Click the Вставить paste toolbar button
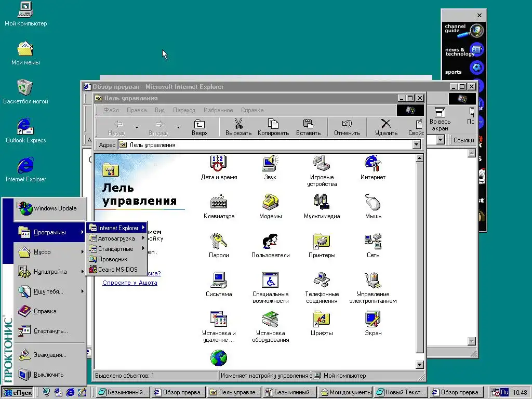 pyautogui.click(x=308, y=127)
